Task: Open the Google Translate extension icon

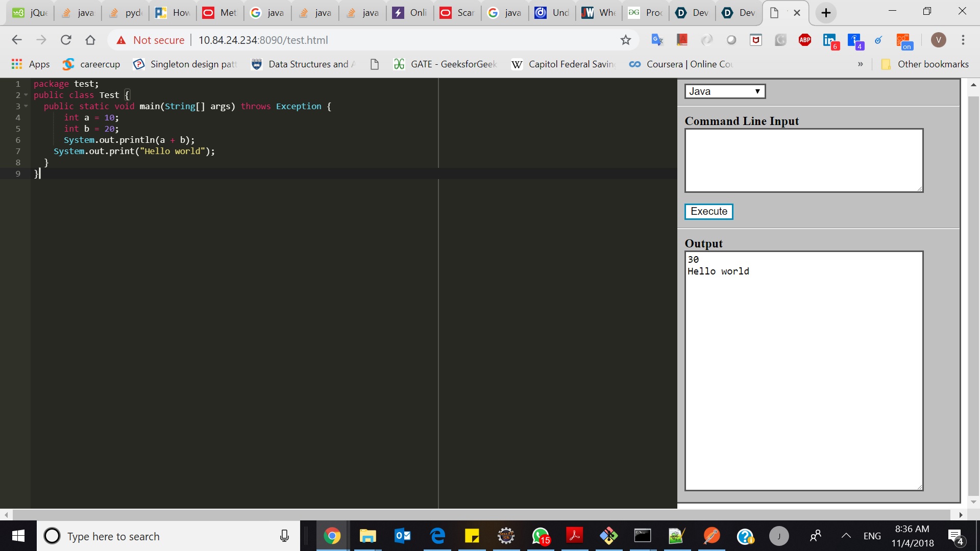Action: pos(657,40)
